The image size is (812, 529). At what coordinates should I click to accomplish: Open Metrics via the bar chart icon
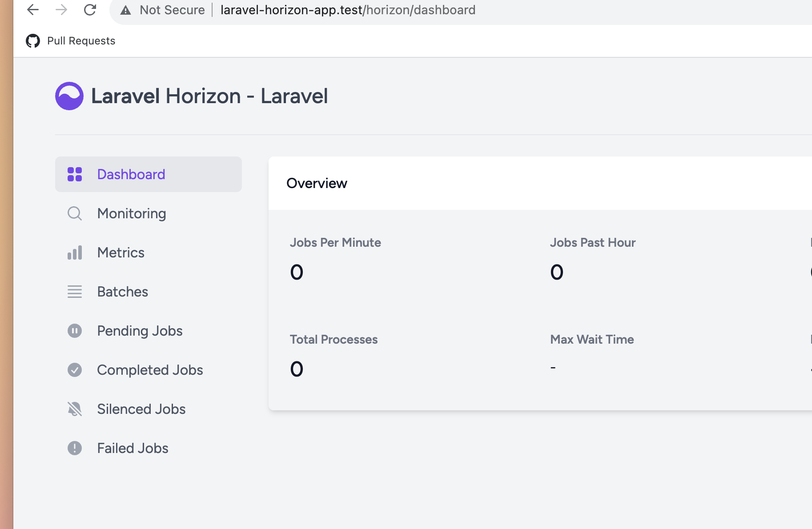[75, 252]
